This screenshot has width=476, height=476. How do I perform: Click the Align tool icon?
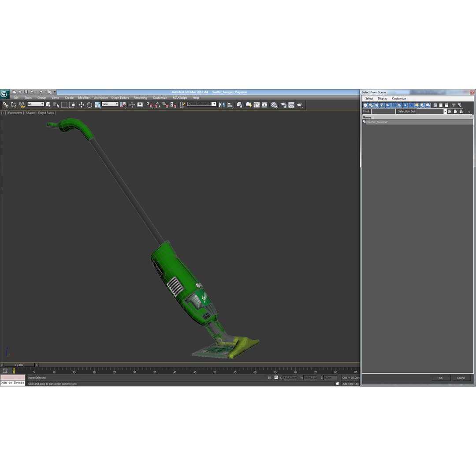click(230, 105)
